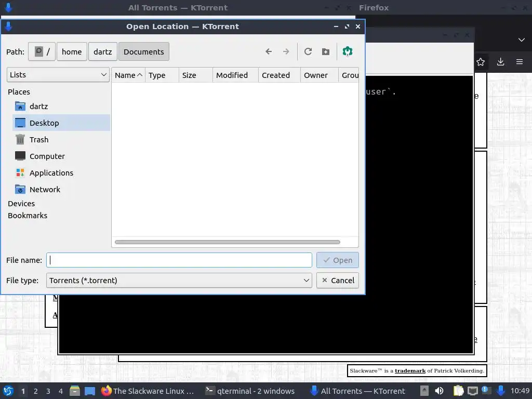Open dartz home folder in Places
532x399 pixels.
click(x=61, y=106)
